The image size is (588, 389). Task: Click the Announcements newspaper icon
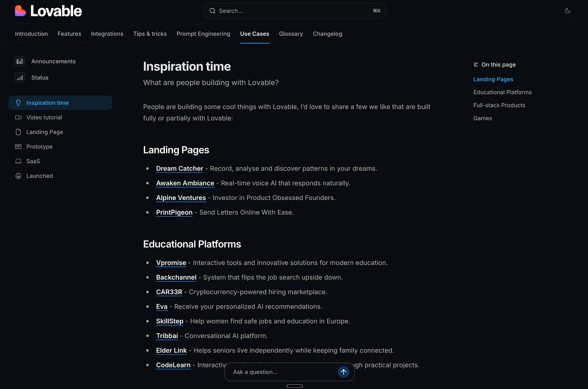pos(20,61)
